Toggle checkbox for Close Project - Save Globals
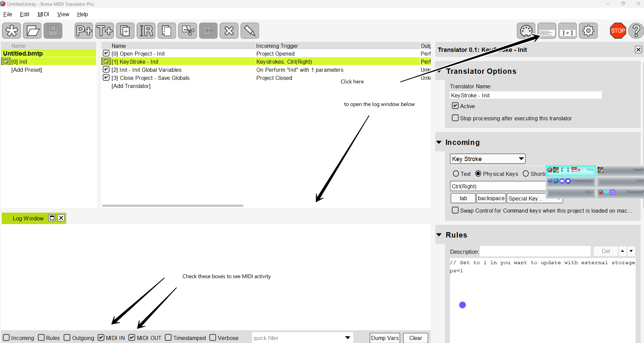 106,77
